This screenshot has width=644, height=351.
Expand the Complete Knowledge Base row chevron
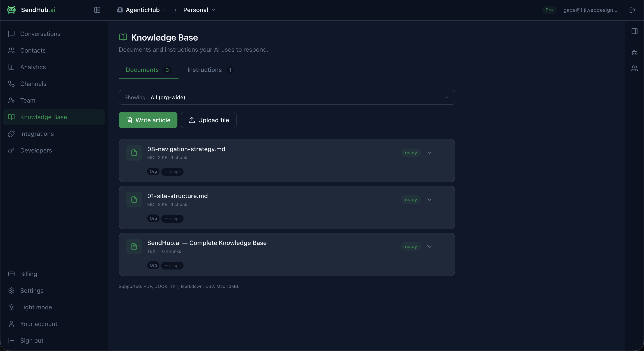(x=429, y=246)
